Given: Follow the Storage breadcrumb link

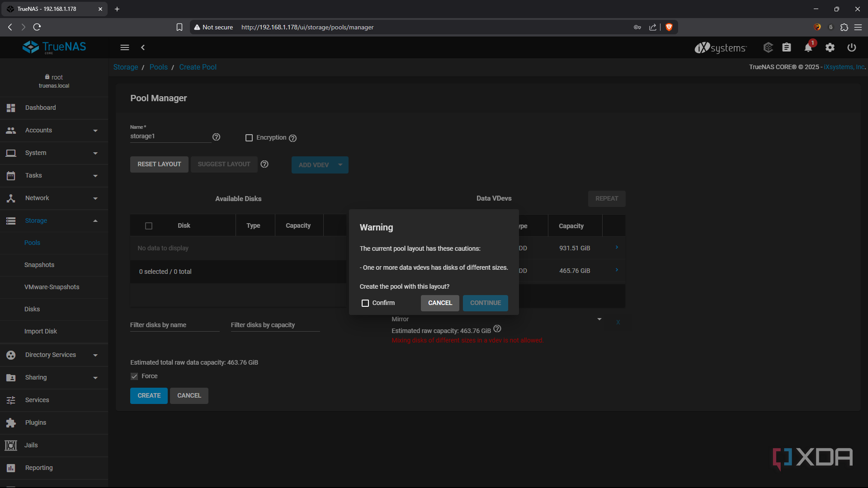Looking at the screenshot, I should click(126, 67).
